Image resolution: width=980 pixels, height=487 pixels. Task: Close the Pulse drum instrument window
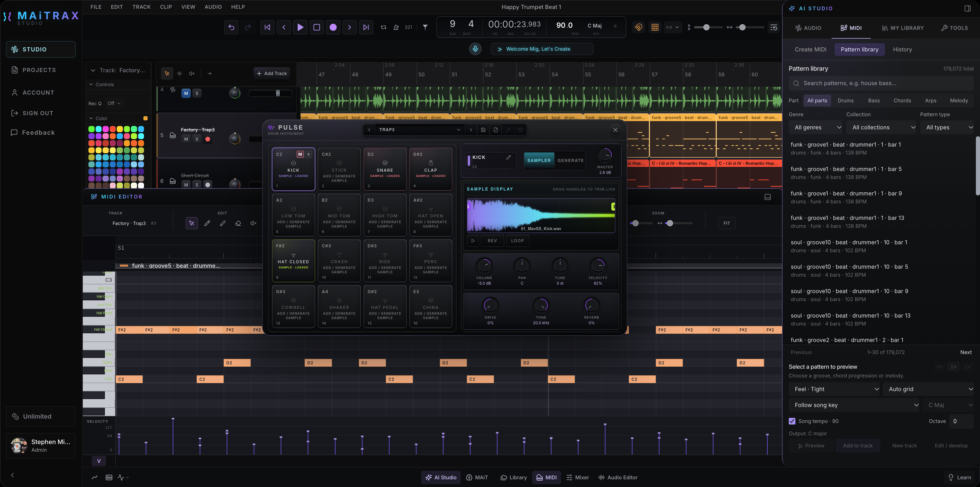tap(615, 130)
